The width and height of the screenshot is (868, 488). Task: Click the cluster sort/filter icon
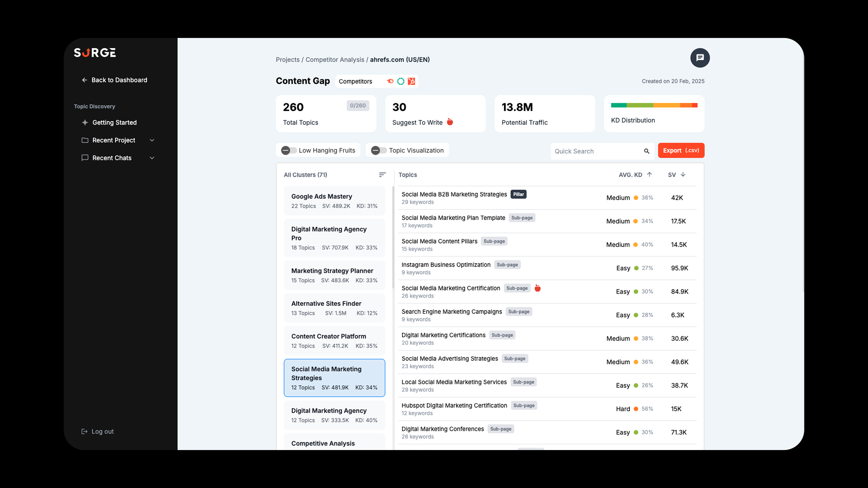coord(382,175)
